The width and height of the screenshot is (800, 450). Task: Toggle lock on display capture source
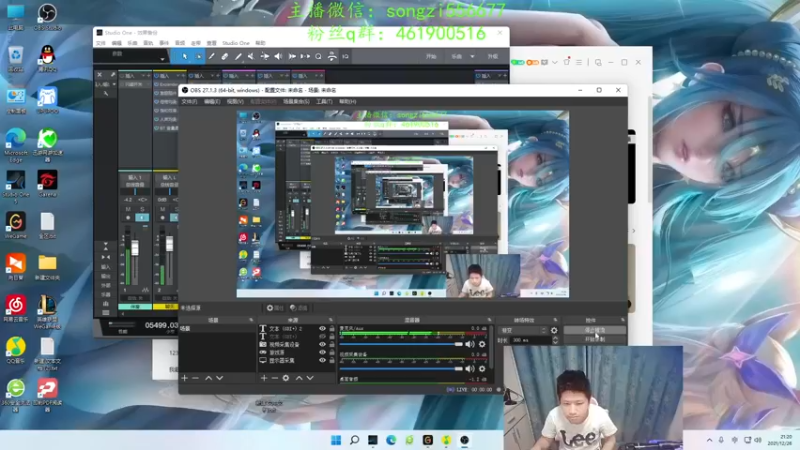[332, 360]
